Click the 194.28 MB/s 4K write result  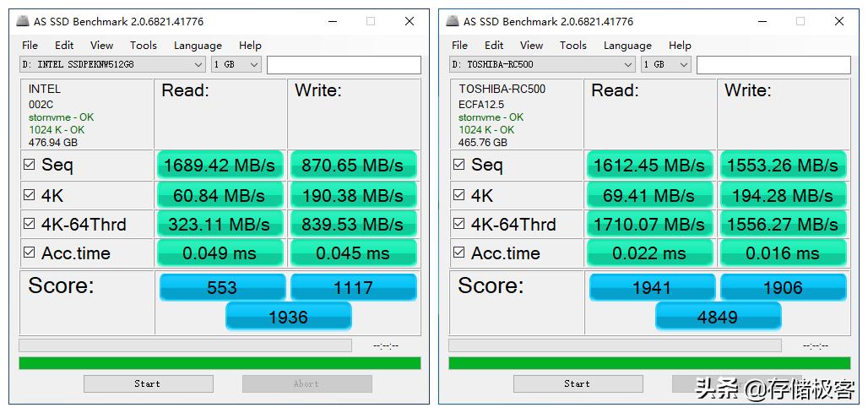tap(783, 195)
